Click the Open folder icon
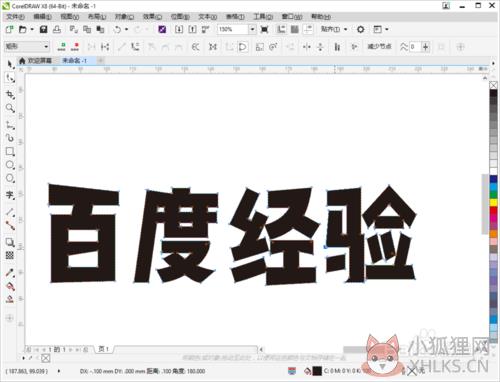The height and width of the screenshot is (382, 500). tap(22, 30)
